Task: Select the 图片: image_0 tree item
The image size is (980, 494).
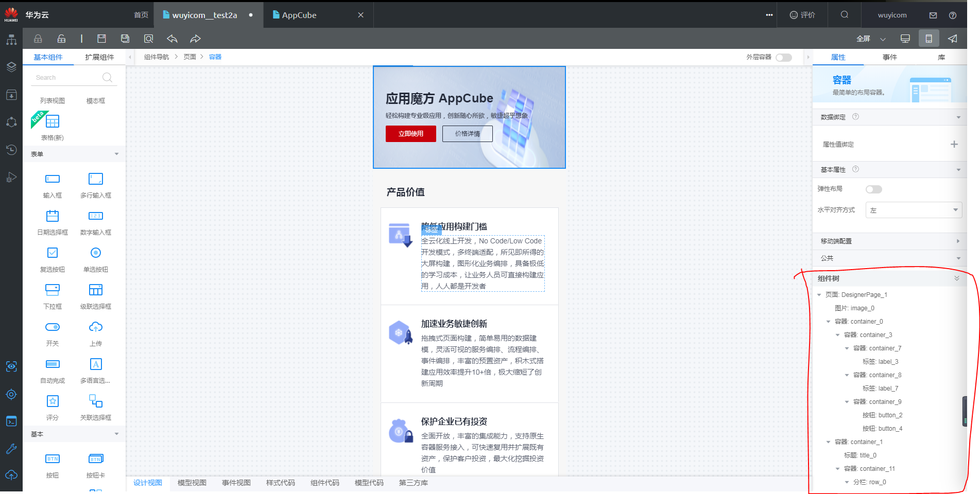Action: click(854, 308)
